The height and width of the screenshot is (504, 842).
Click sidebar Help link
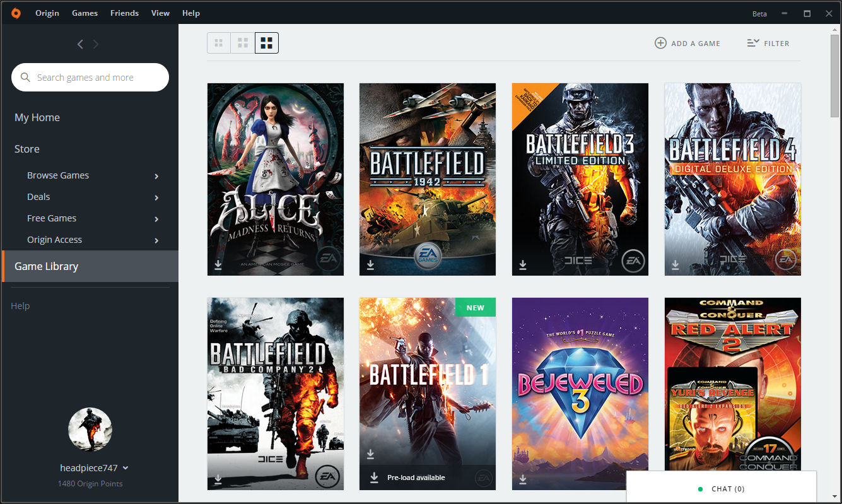pyautogui.click(x=20, y=306)
